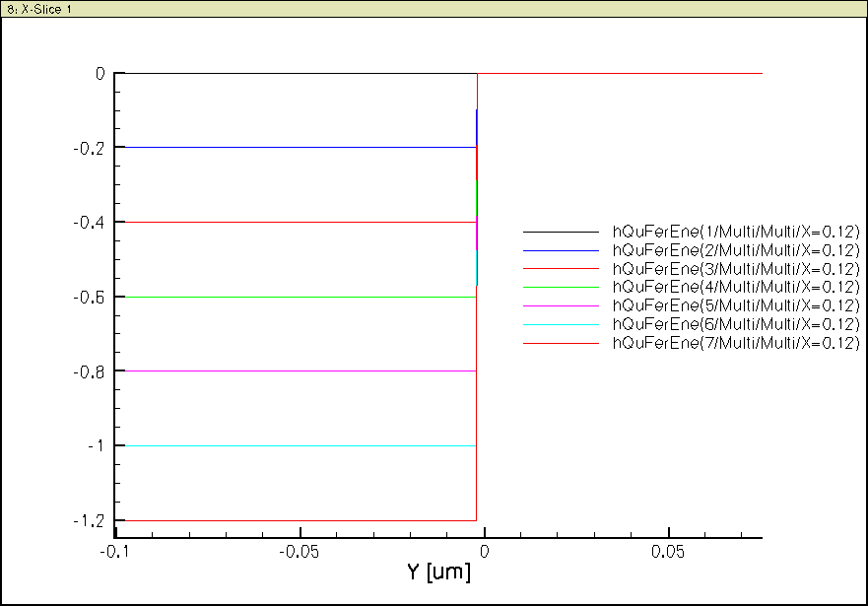
Task: Click the -0.4 y-axis tick label
Action: click(89, 223)
